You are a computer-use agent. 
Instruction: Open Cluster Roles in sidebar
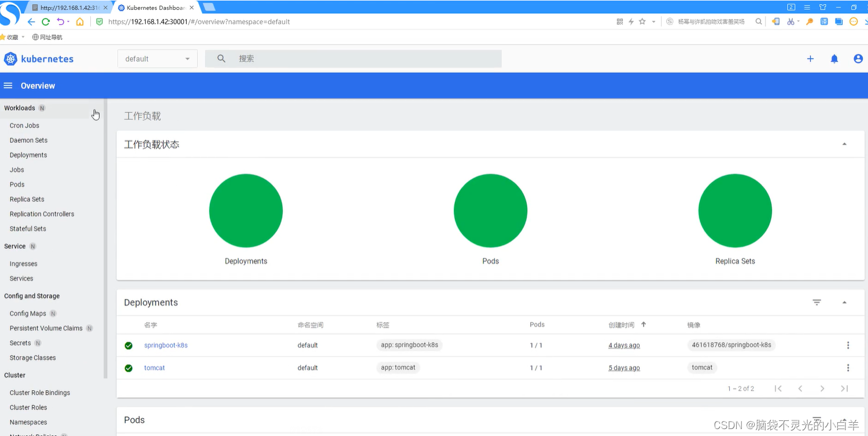(x=28, y=408)
